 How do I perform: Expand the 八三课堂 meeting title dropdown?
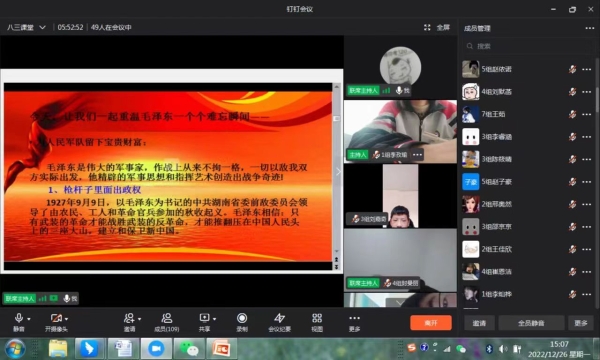coord(42,28)
